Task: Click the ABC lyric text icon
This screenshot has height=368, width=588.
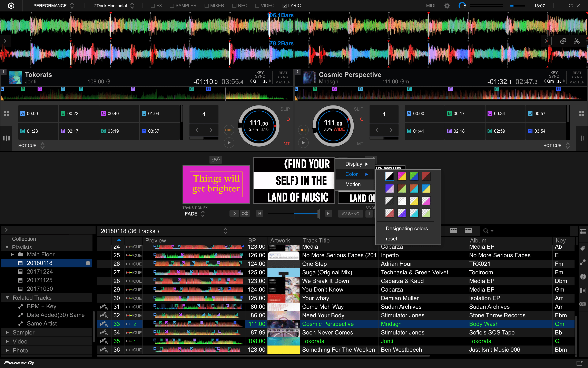Action: (216, 160)
